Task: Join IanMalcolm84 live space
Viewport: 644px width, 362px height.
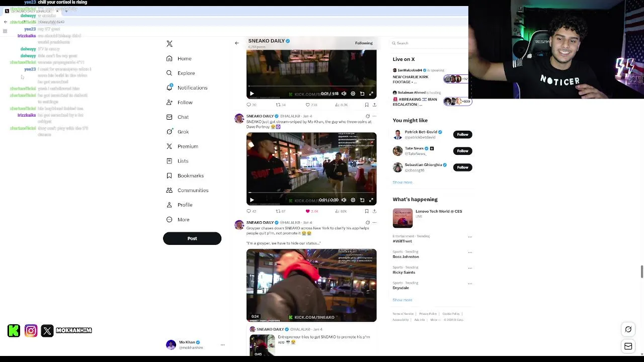Action: 431,76
